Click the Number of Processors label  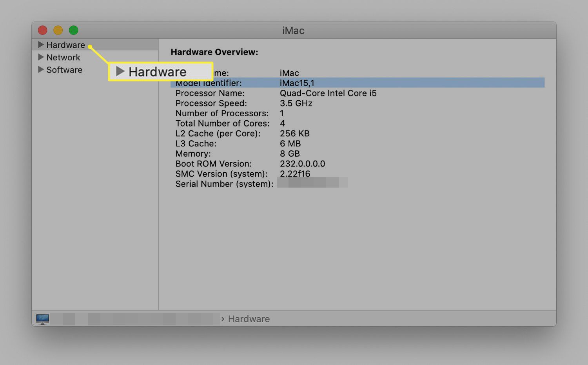(x=222, y=114)
